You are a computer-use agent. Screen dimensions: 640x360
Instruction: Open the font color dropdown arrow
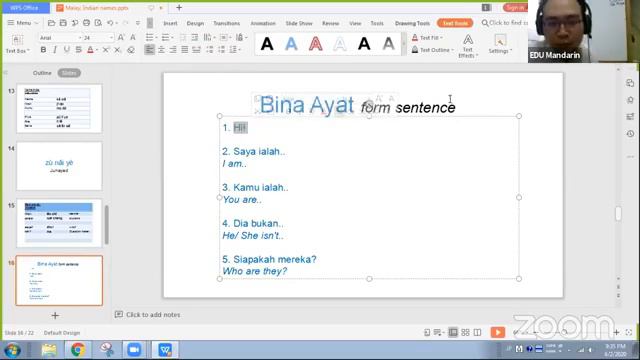[97, 50]
